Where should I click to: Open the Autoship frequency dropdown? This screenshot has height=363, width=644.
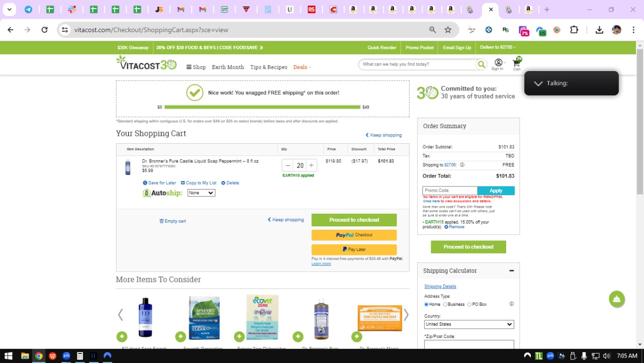(201, 193)
